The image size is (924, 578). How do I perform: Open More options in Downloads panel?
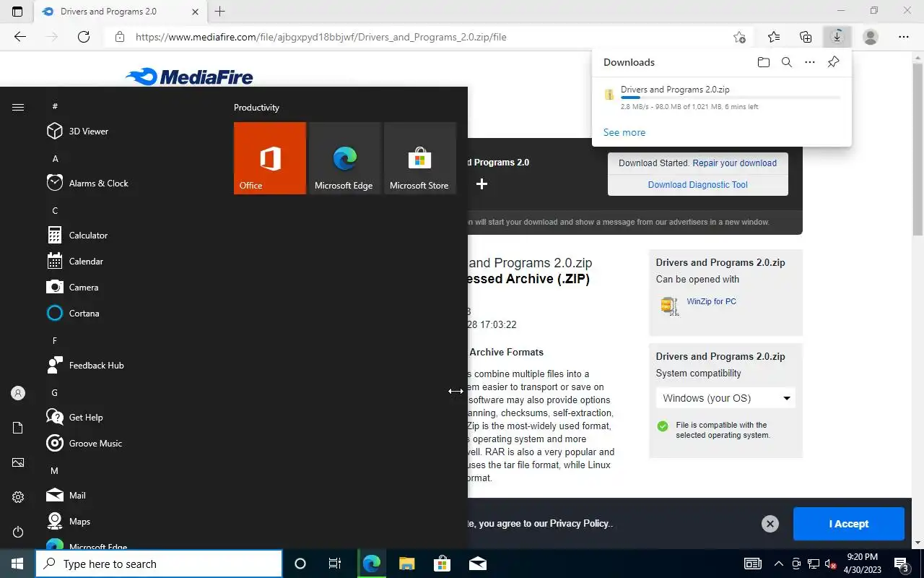810,62
